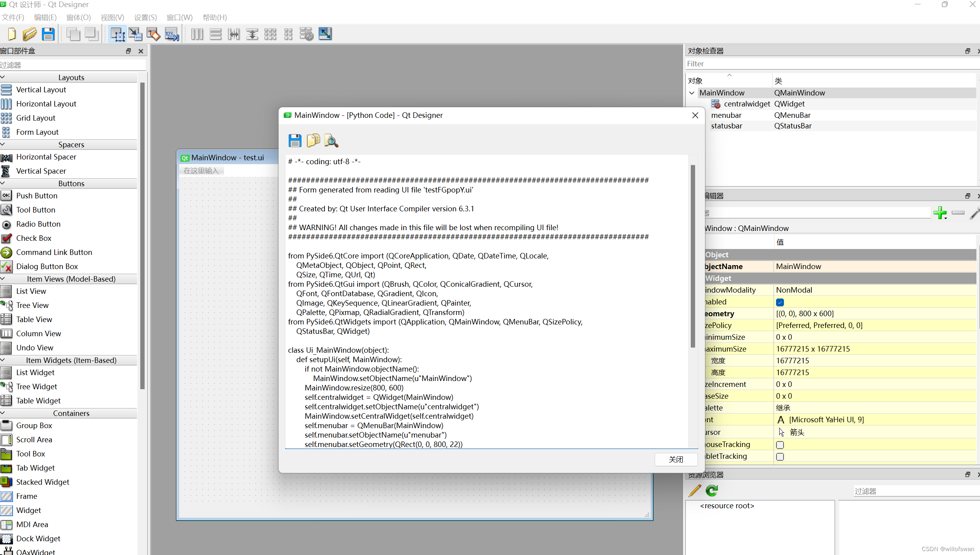This screenshot has height=555, width=980.
Task: Click the Save icon in Python Code dialog
Action: pos(295,140)
